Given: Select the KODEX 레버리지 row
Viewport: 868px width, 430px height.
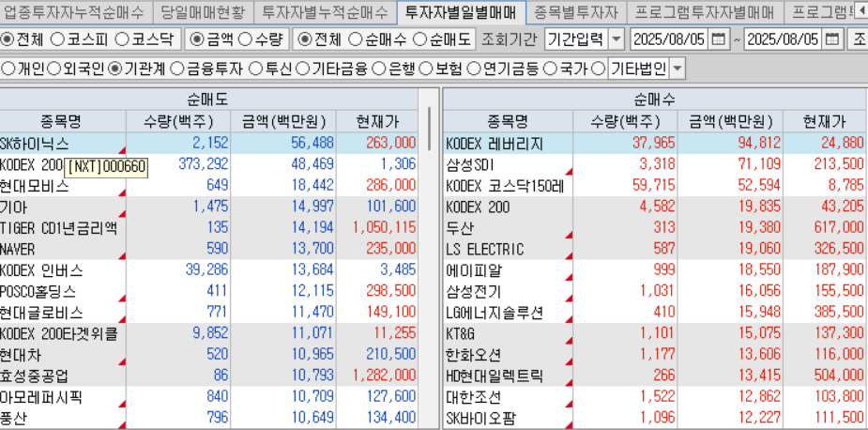Looking at the screenshot, I should [x=655, y=144].
